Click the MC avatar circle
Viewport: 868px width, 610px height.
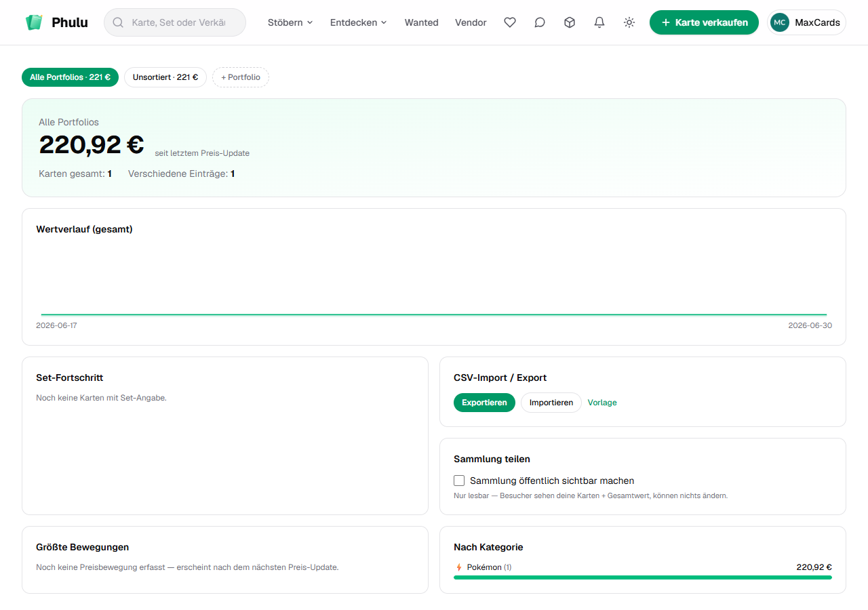click(780, 22)
